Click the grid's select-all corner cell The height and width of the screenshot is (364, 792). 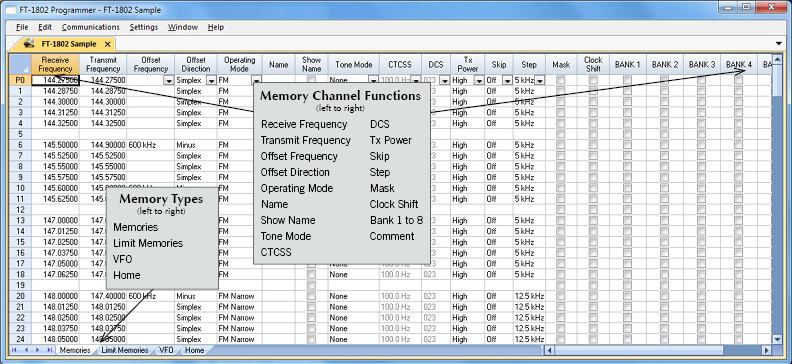[20, 64]
